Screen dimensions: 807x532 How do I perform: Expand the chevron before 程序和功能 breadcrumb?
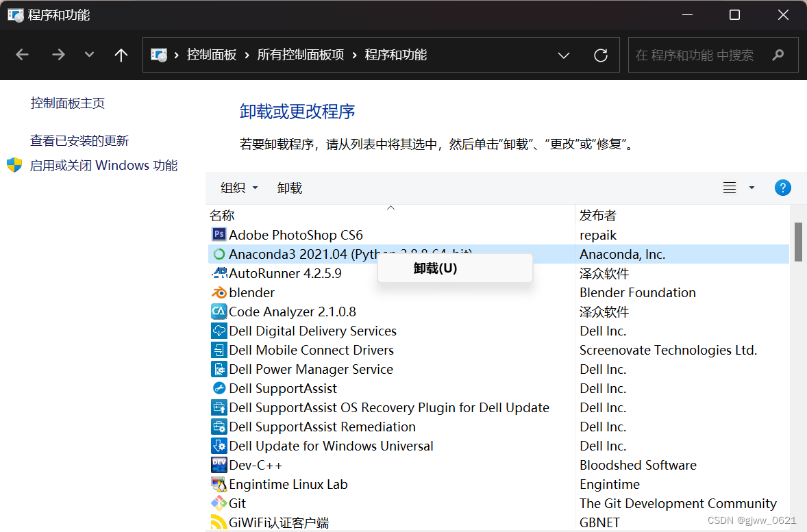pyautogui.click(x=355, y=55)
